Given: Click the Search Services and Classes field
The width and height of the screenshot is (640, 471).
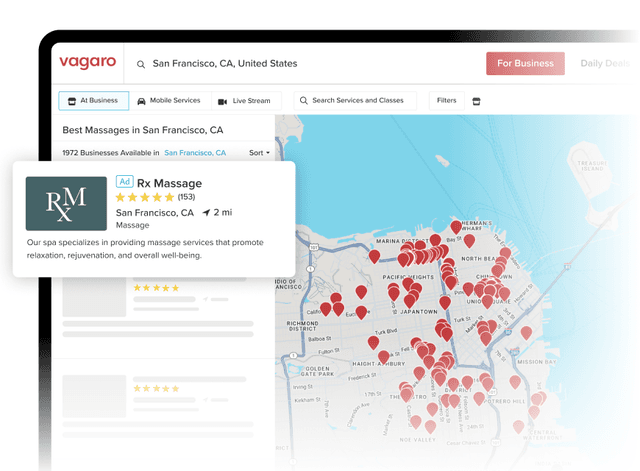Looking at the screenshot, I should pos(355,101).
